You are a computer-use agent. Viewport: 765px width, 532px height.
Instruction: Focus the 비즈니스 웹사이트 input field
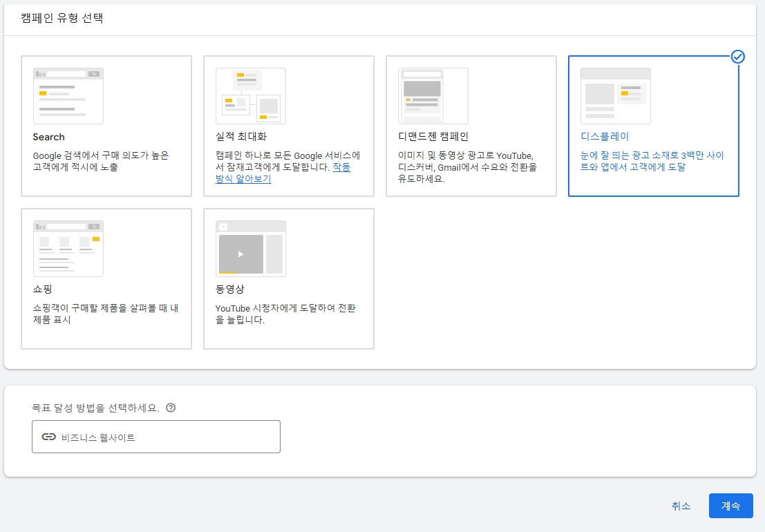pyautogui.click(x=156, y=437)
